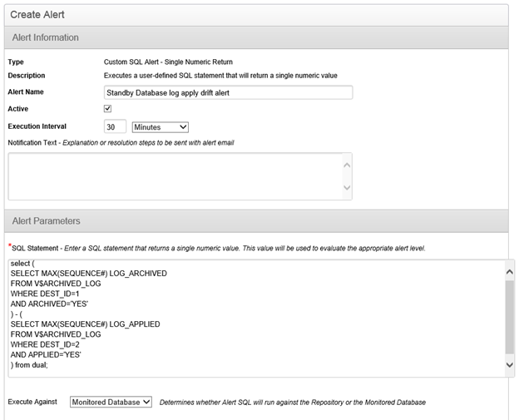
Task: Select the Alert Information section header
Action: tap(47, 37)
